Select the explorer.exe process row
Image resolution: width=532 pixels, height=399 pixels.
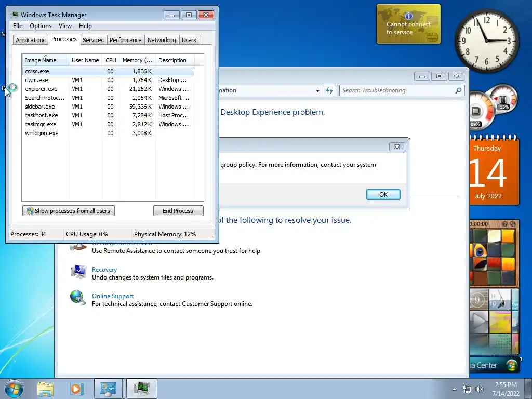[108, 89]
